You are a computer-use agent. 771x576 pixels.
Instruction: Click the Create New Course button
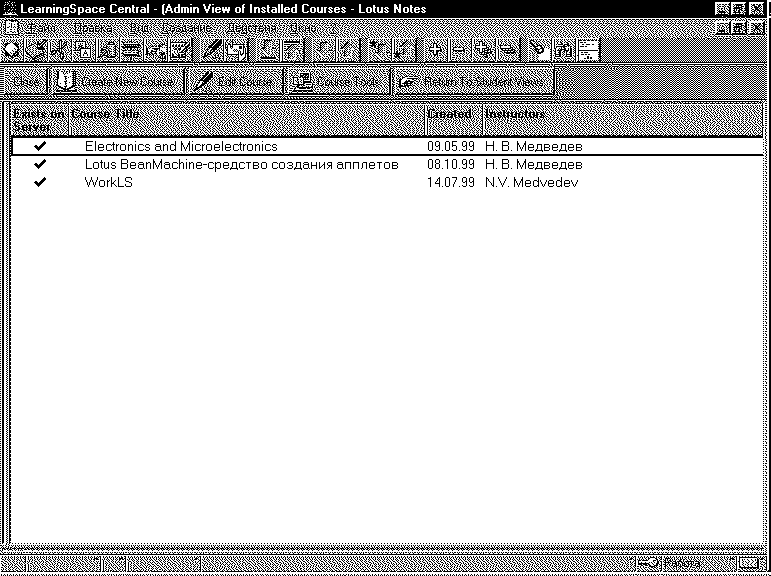click(x=116, y=82)
